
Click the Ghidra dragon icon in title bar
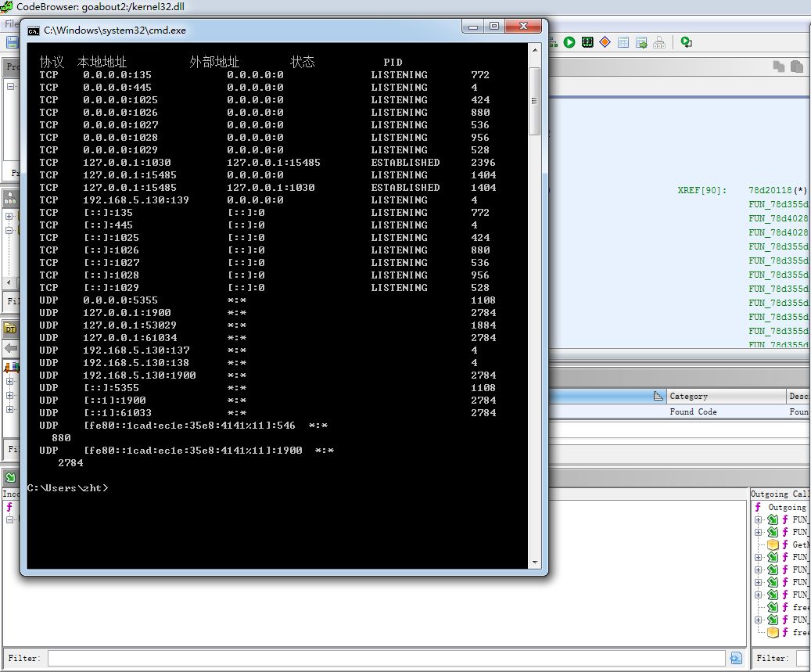click(x=7, y=7)
